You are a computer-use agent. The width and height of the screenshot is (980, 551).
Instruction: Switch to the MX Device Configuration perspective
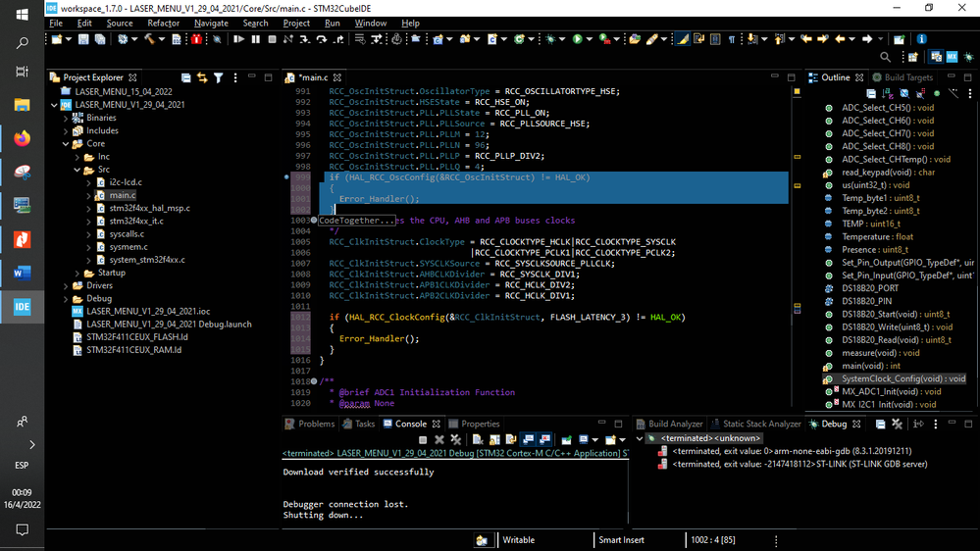(952, 57)
